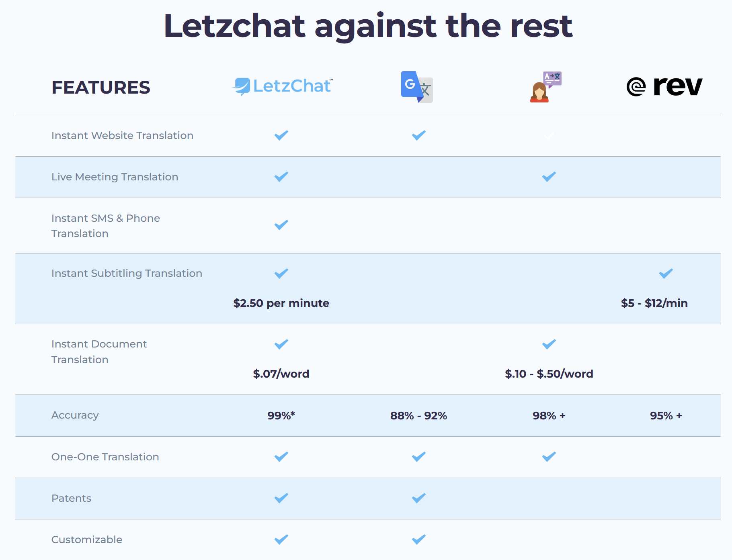
Task: Click the LetzChat logo in header
Action: [282, 86]
